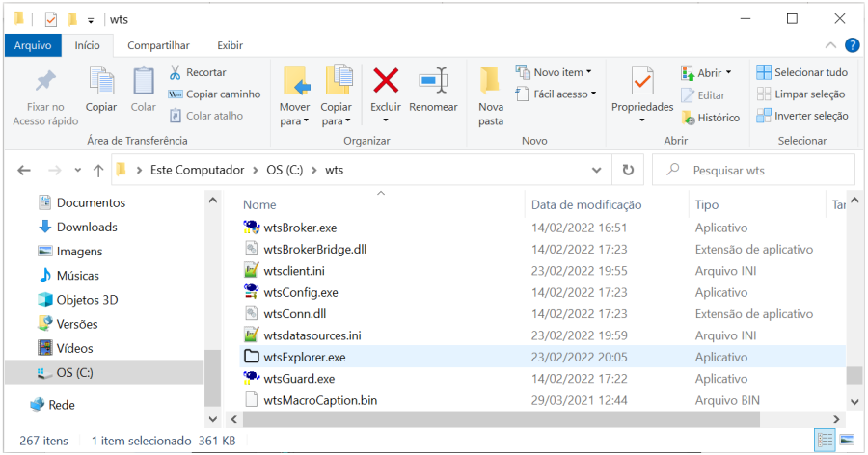The image size is (868, 455).
Task: Go back using the left arrow
Action: pyautogui.click(x=24, y=170)
